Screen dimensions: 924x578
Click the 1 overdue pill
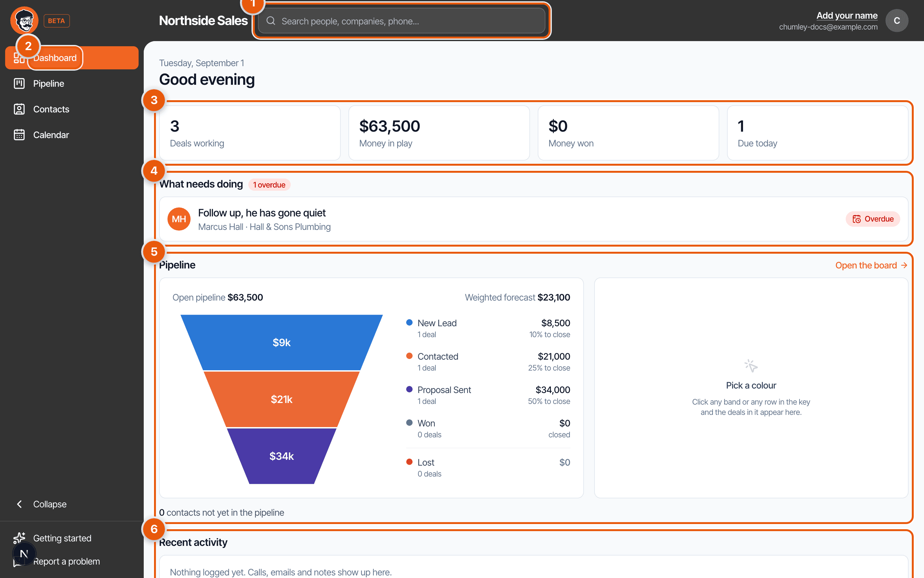point(269,185)
